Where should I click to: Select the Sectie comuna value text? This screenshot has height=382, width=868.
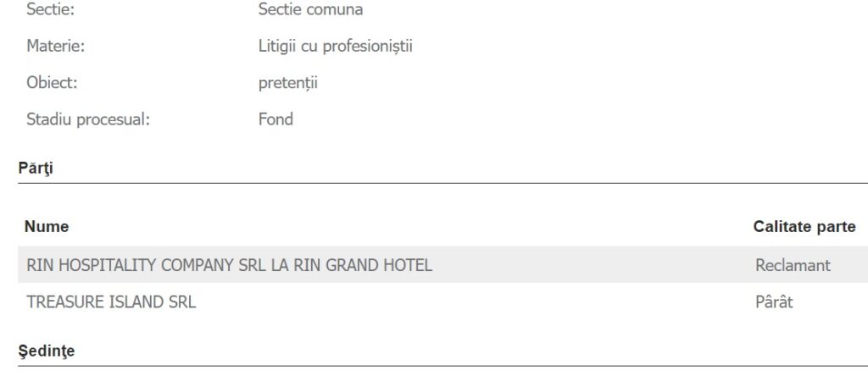[310, 10]
